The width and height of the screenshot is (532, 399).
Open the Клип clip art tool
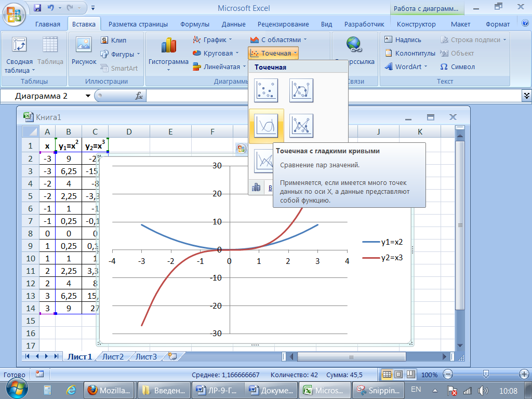114,40
